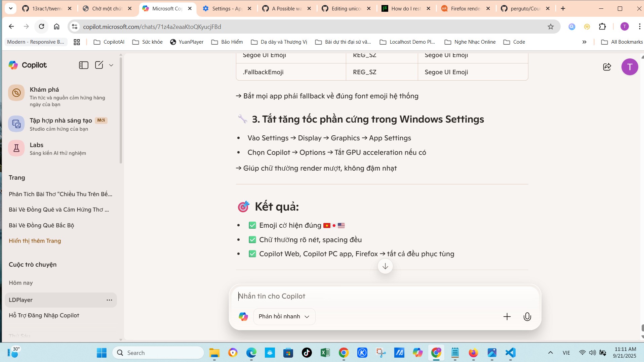Image resolution: width=644 pixels, height=362 pixels.
Task: Open page Bài Về Đồng Quê và Cảm Hứng Thơ
Action: [x=59, y=210]
